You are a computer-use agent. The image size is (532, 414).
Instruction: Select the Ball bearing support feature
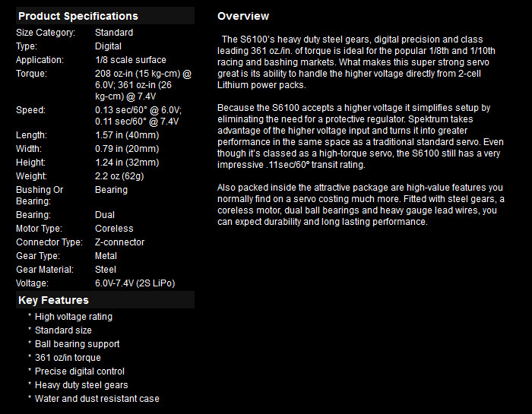tap(77, 344)
